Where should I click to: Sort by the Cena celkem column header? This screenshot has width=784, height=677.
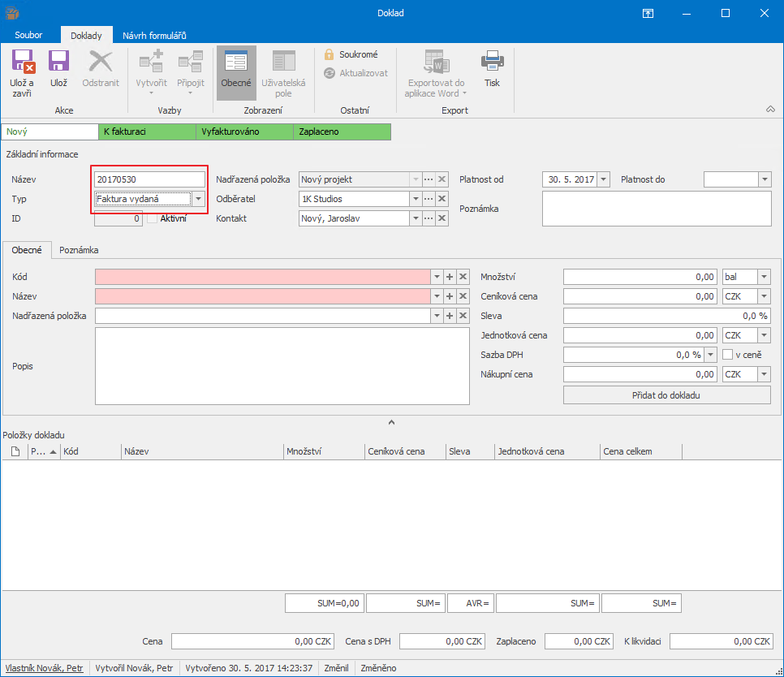click(641, 451)
